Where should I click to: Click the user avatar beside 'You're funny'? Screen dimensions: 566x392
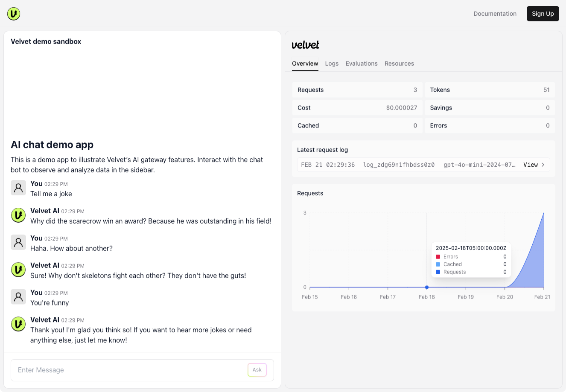[x=18, y=297]
